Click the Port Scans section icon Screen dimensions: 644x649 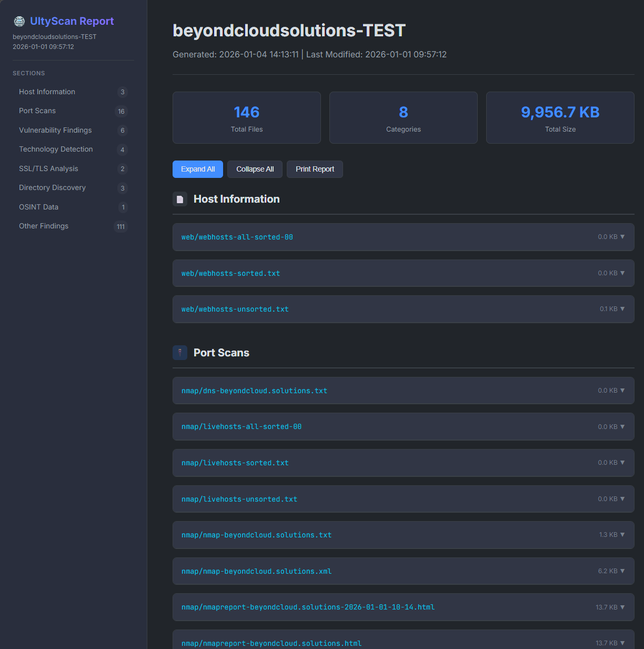coord(180,353)
